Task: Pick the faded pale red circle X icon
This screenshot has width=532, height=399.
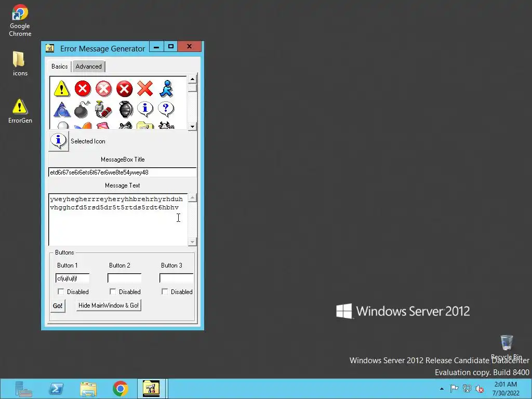Action: [103, 89]
